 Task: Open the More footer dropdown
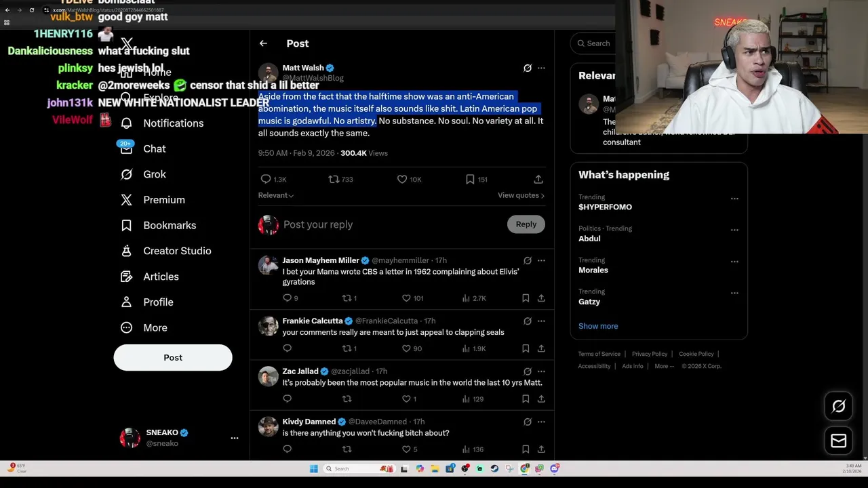coord(665,366)
